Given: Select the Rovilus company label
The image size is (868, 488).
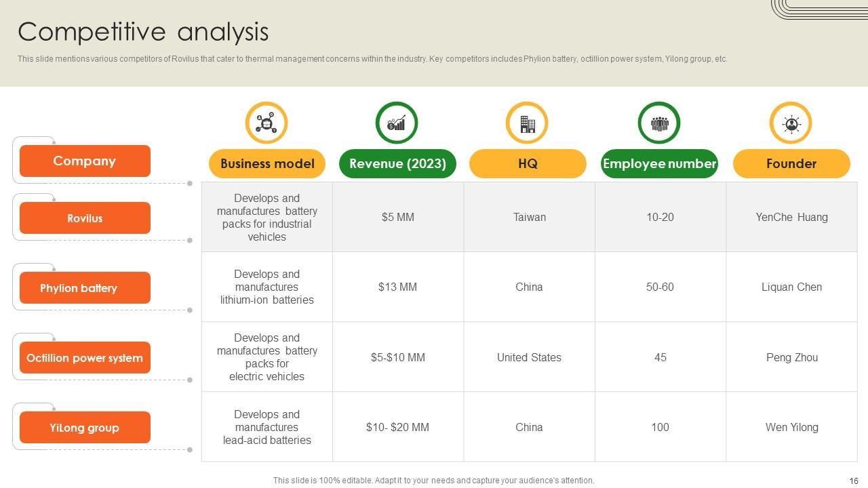Looking at the screenshot, I should pyautogui.click(x=85, y=218).
